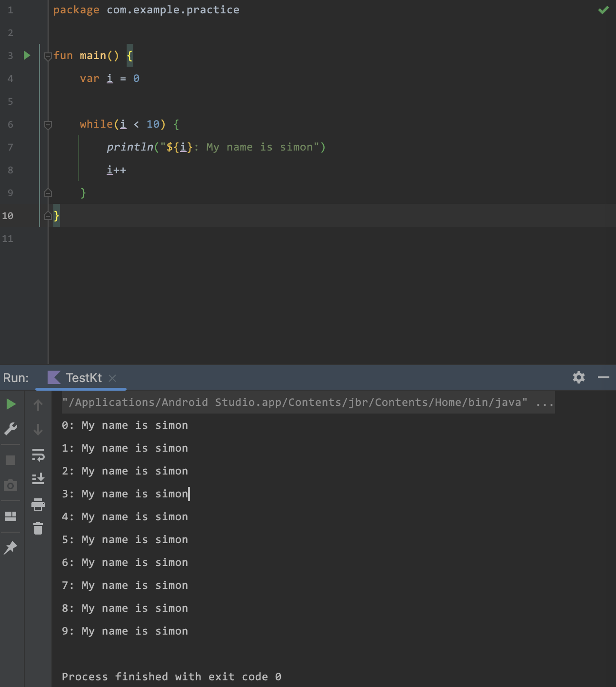The height and width of the screenshot is (687, 616).
Task: Click output line '5: My name is simon'
Action: pyautogui.click(x=125, y=540)
